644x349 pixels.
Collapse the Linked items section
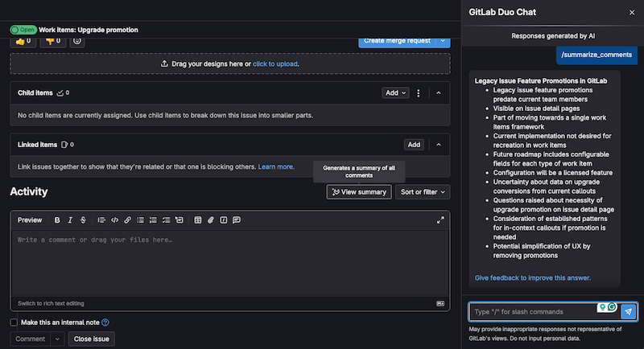click(x=438, y=145)
